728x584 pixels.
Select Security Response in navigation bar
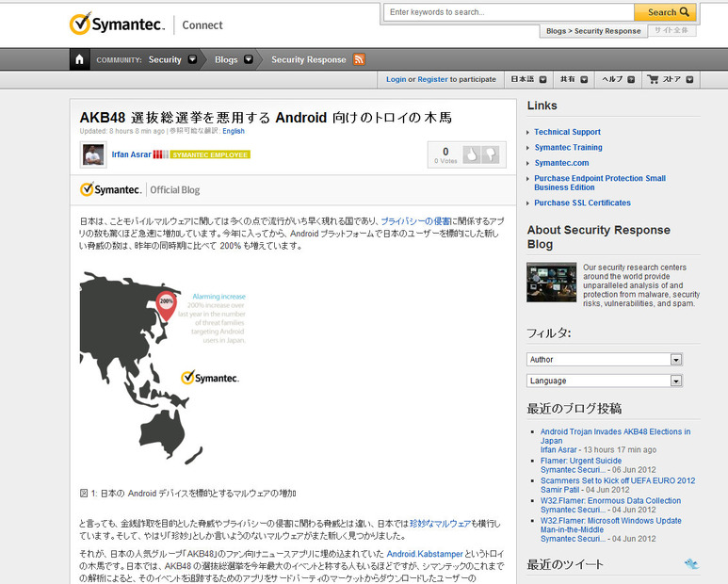309,59
